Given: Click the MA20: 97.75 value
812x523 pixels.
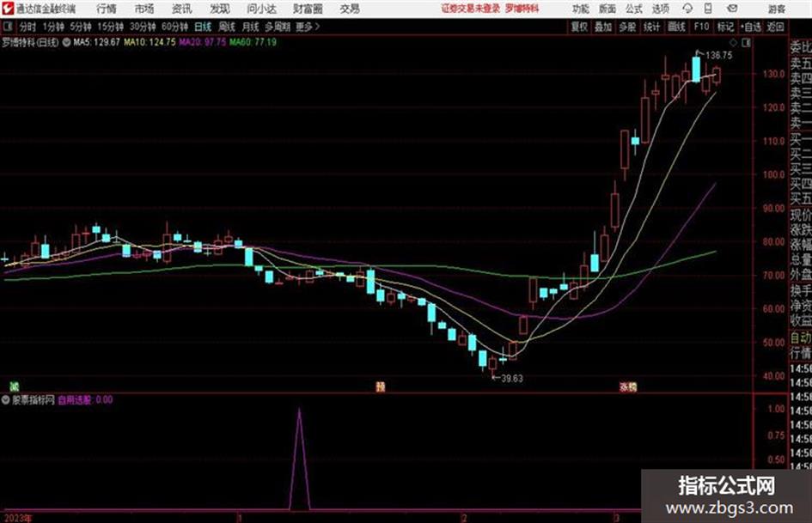Looking at the screenshot, I should [x=203, y=42].
